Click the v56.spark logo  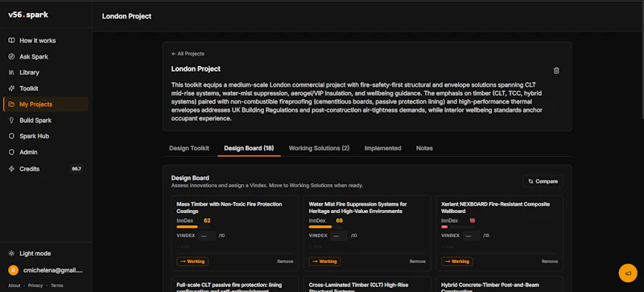(28, 14)
